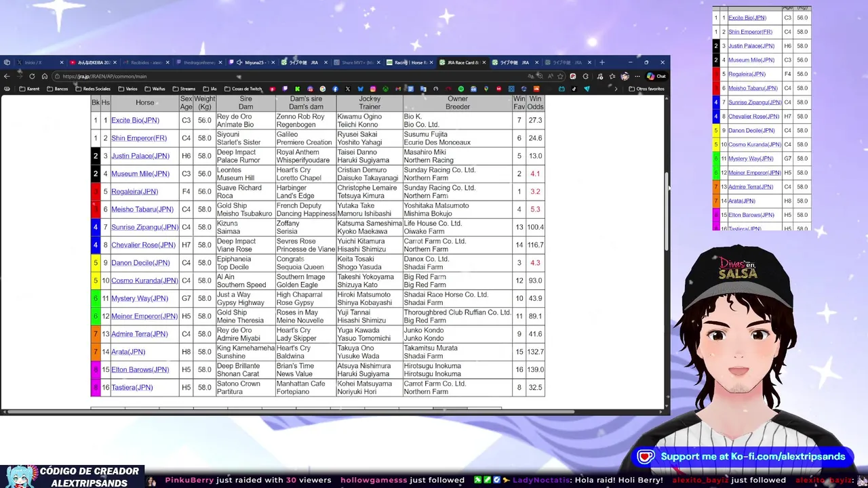
Task: Open the browser settings three-dots menu
Action: point(637,76)
